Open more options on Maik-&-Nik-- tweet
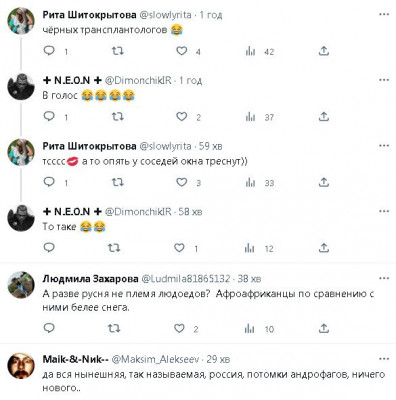Viewport: 396px width, 400px height. pos(384,359)
